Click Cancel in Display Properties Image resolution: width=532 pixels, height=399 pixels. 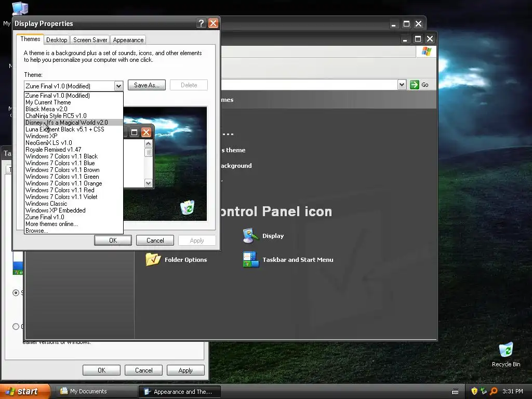(155, 240)
